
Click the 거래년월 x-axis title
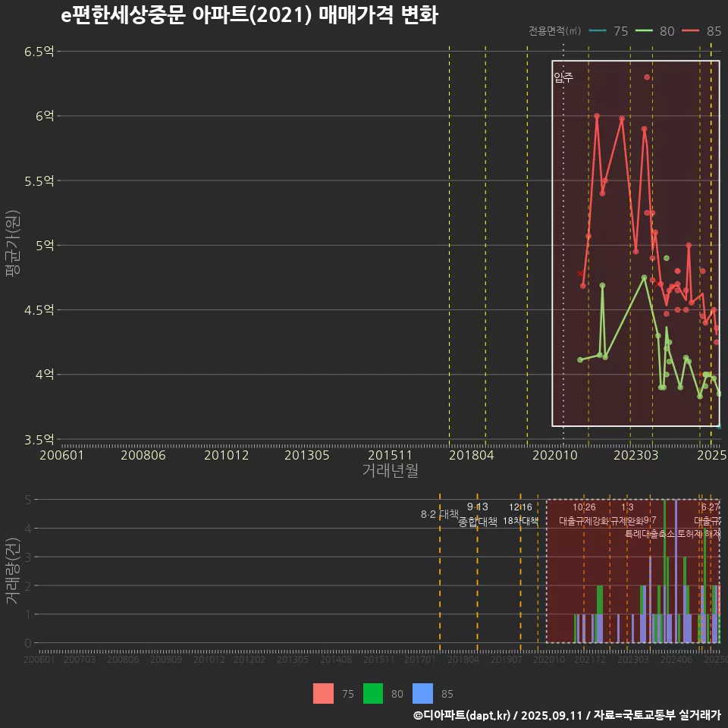[390, 470]
